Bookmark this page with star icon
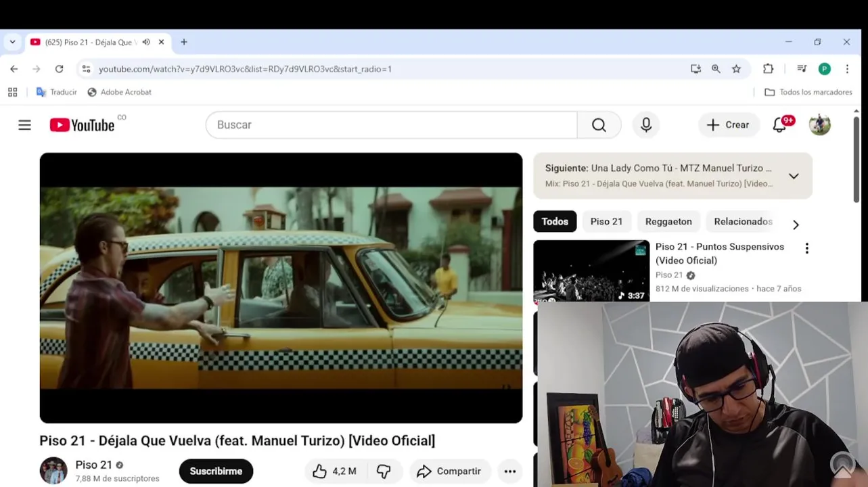The width and height of the screenshot is (868, 487). coord(736,69)
